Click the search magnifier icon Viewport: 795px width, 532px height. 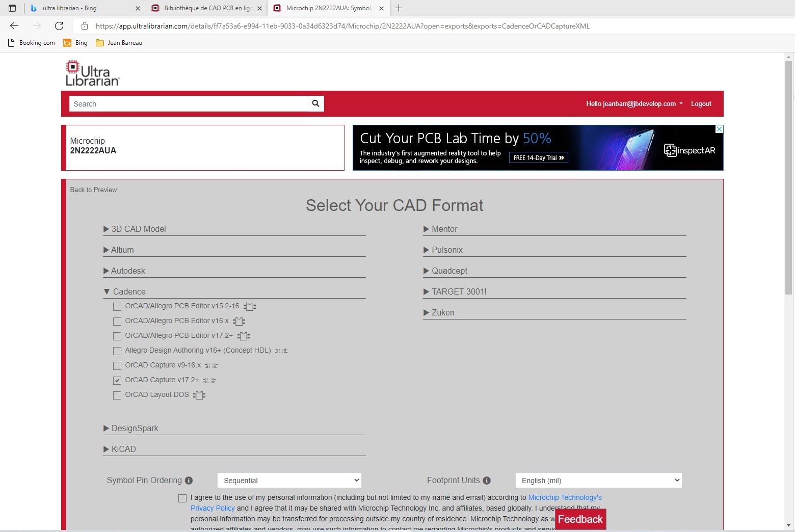pyautogui.click(x=316, y=103)
